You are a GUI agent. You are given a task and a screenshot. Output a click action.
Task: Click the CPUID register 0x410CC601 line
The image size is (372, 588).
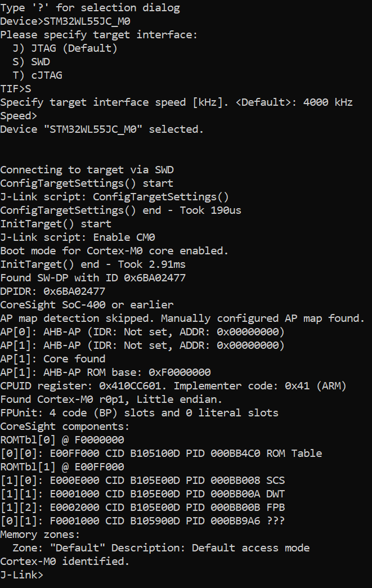173,386
